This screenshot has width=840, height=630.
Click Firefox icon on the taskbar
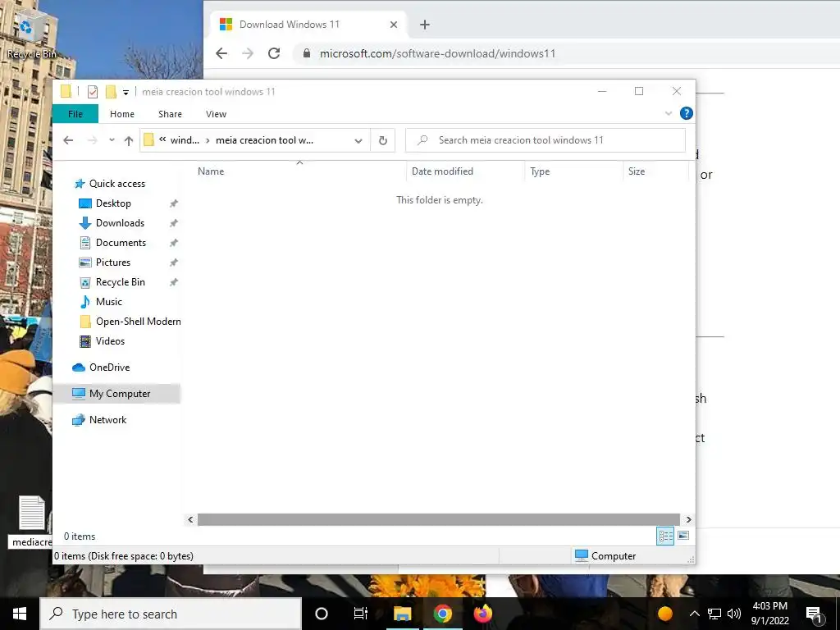[482, 614]
